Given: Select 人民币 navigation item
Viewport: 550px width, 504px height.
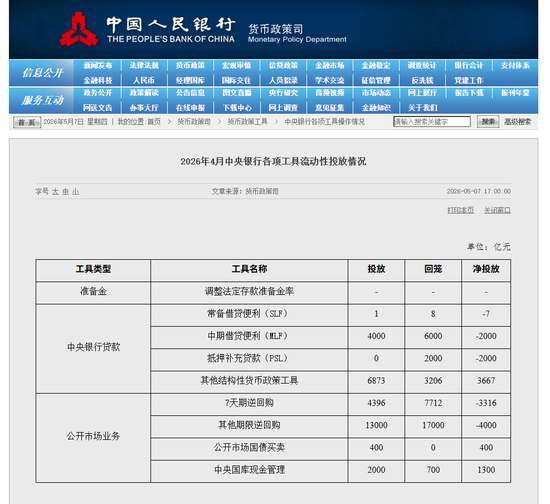Looking at the screenshot, I should click(144, 80).
